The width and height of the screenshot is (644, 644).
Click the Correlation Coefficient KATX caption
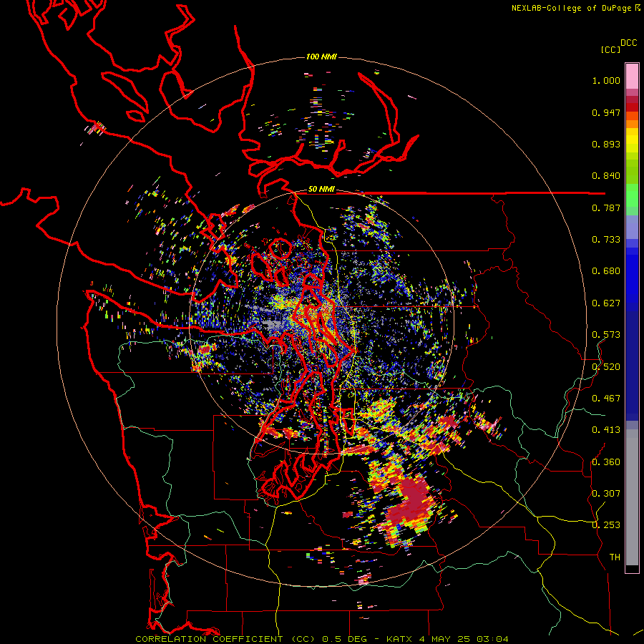click(x=322, y=639)
